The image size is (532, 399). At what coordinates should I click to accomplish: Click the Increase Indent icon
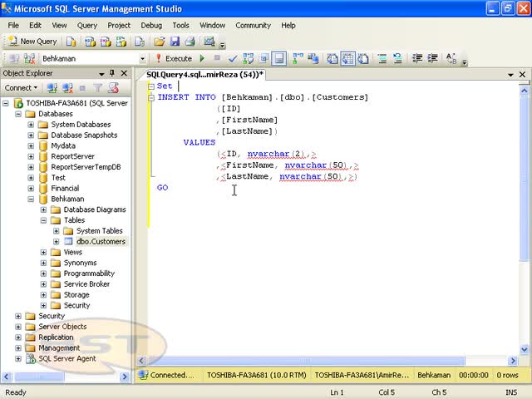point(433,58)
